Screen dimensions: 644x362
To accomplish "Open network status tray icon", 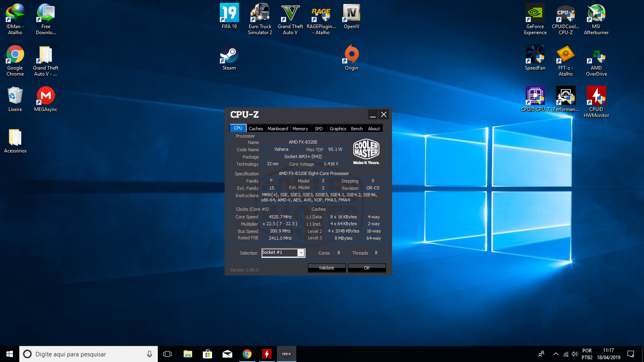I will (x=566, y=354).
